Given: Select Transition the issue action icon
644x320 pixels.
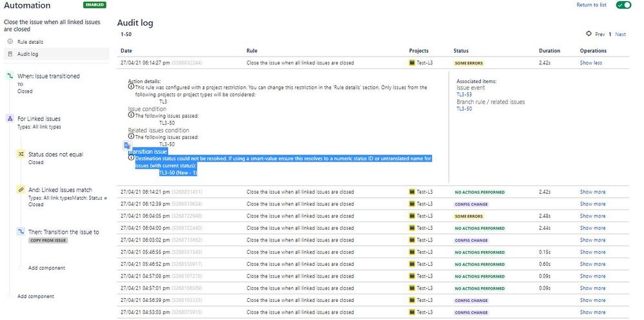Looking at the screenshot, I should [21, 232].
